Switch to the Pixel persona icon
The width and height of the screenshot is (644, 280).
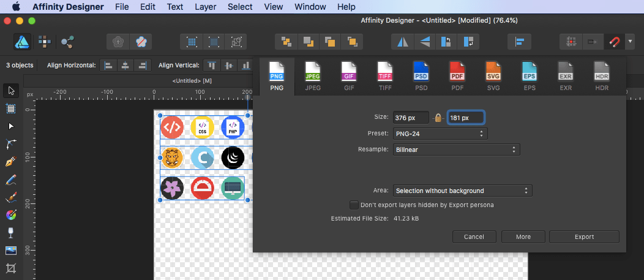(x=45, y=42)
